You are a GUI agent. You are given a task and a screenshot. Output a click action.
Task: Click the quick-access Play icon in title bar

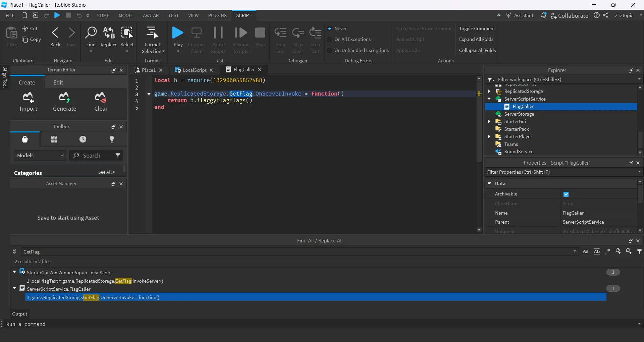coord(57,15)
